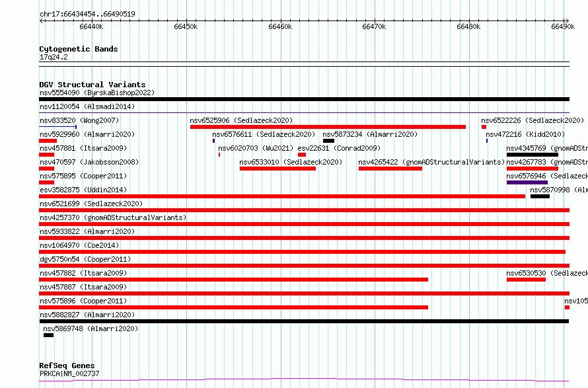This screenshot has width=588, height=388.
Task: Click the chr17:66434454..66490519 coordinate label
Action: click(87, 15)
